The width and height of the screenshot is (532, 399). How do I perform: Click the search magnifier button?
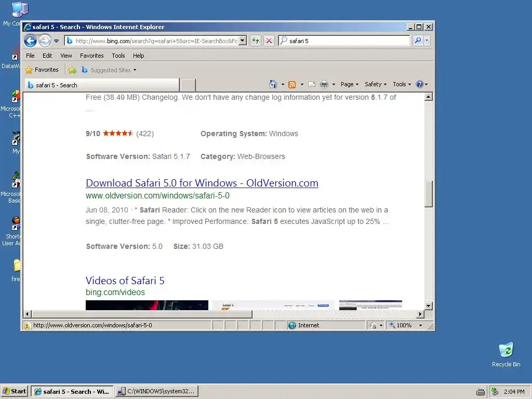tap(418, 41)
